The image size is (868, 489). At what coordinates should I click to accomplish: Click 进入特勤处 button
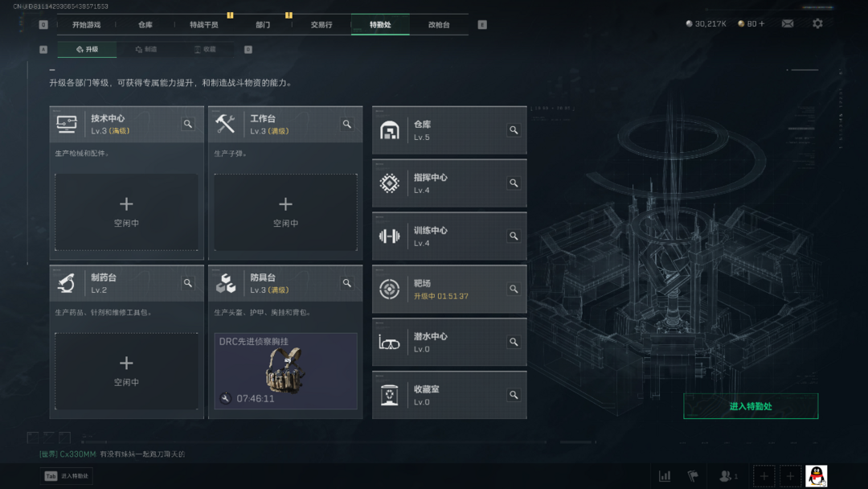click(751, 406)
